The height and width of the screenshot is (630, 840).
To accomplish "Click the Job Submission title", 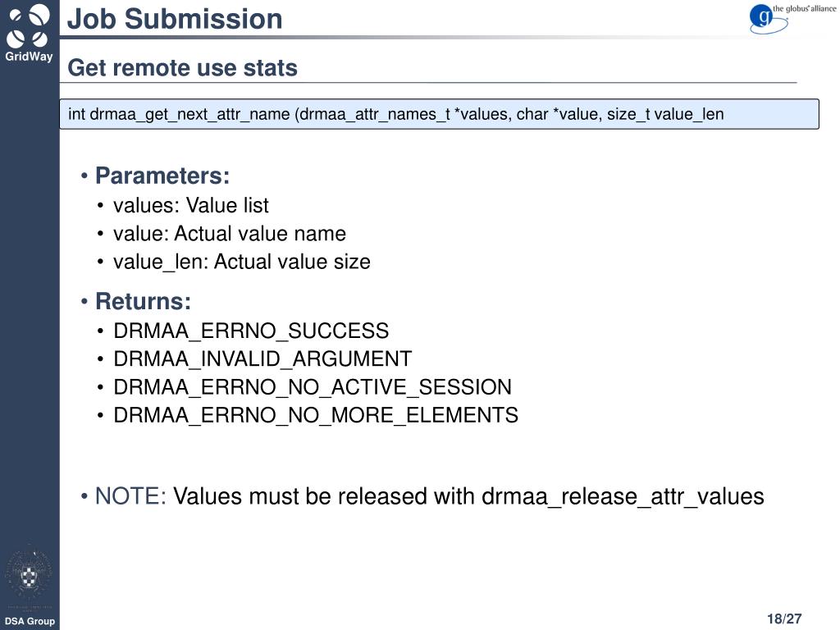I will click(x=175, y=20).
